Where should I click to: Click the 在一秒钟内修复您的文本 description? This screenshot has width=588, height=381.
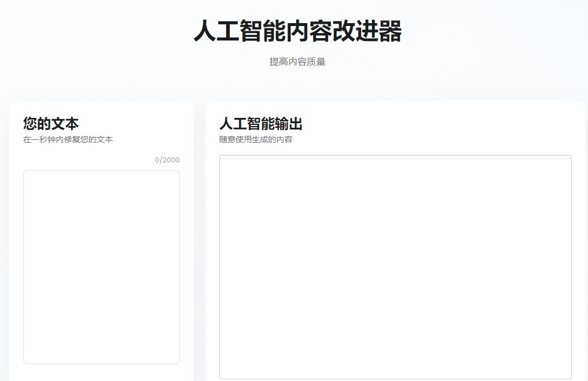pos(67,139)
